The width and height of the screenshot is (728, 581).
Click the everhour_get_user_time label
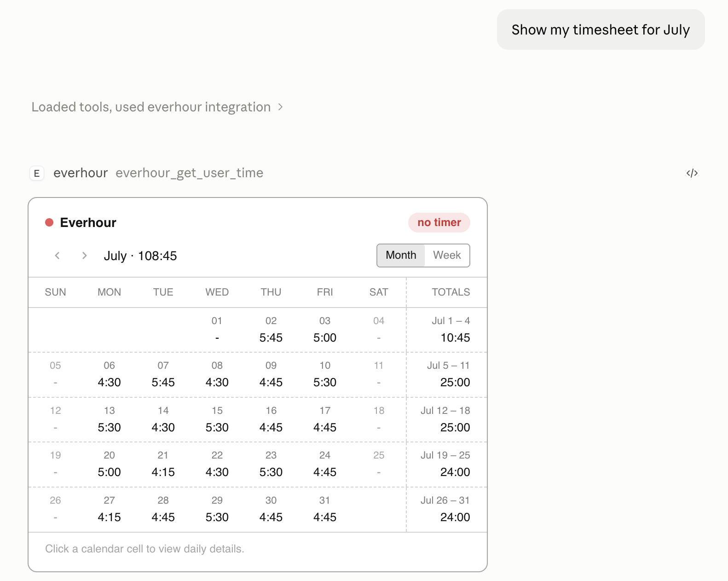(x=189, y=173)
